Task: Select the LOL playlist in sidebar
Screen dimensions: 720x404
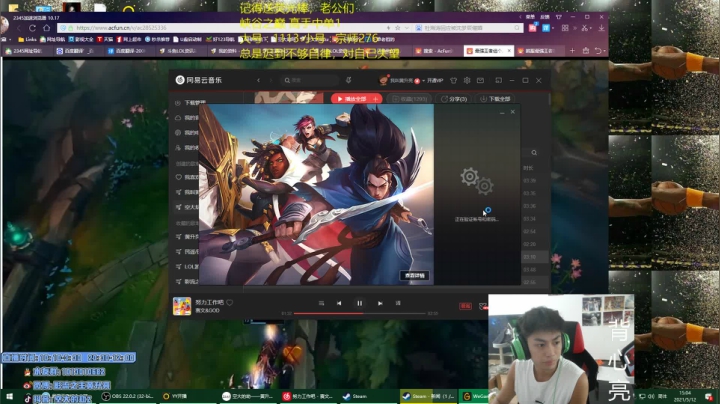Action: click(x=186, y=266)
